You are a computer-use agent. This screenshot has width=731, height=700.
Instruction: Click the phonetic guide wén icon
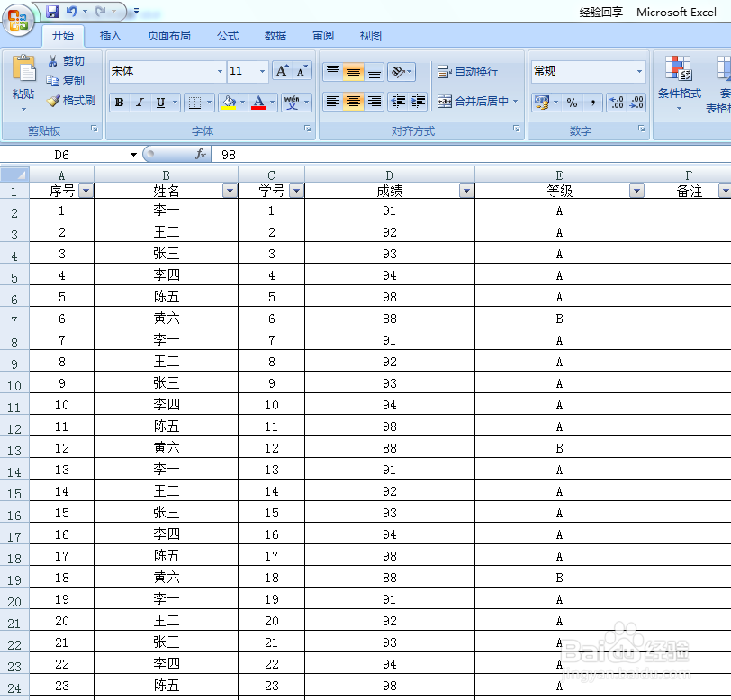pyautogui.click(x=293, y=103)
